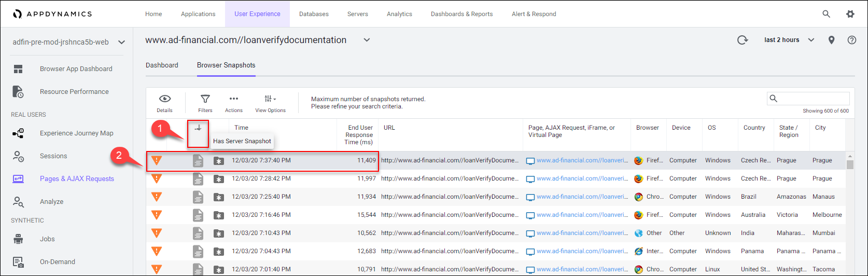Click Experience Journey Map sidebar icon

click(x=18, y=133)
